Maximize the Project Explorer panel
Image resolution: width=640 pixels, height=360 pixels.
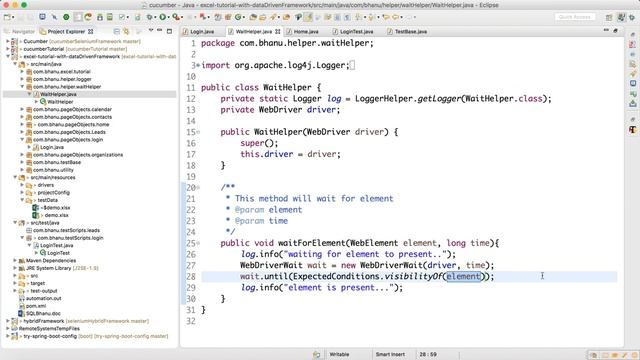[x=169, y=31]
